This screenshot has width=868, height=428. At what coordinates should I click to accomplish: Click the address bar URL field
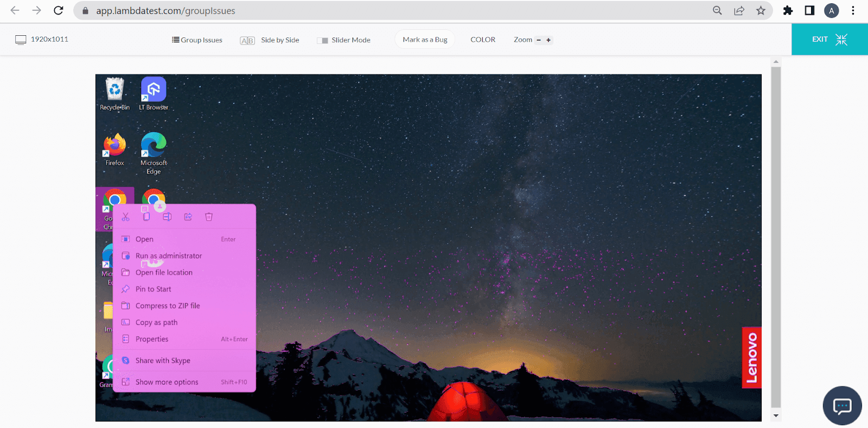point(380,11)
